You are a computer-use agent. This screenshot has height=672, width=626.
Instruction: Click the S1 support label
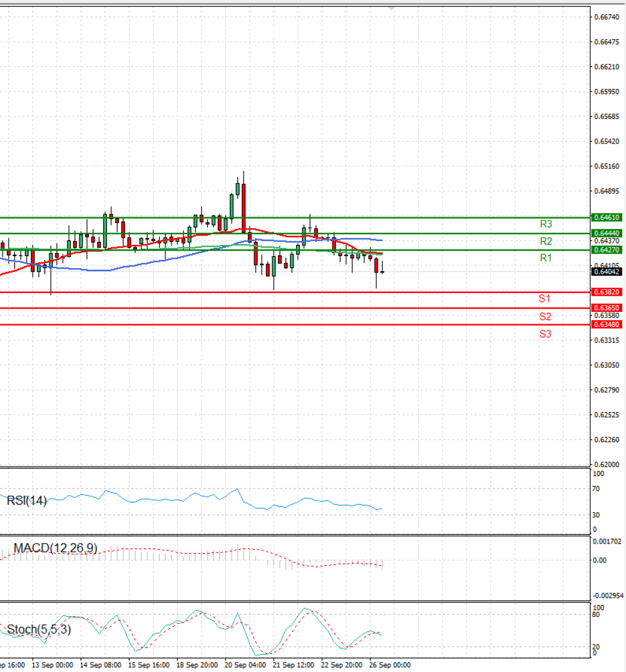point(545,299)
